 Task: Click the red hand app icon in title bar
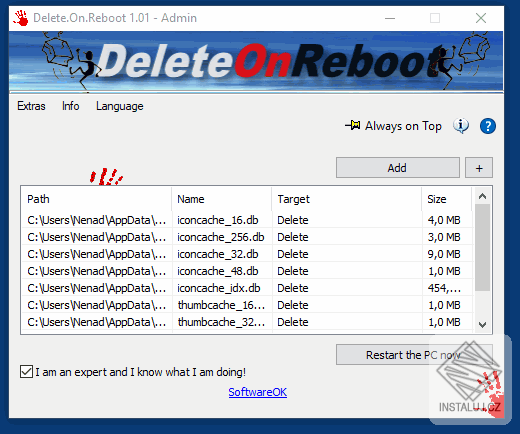coord(21,18)
